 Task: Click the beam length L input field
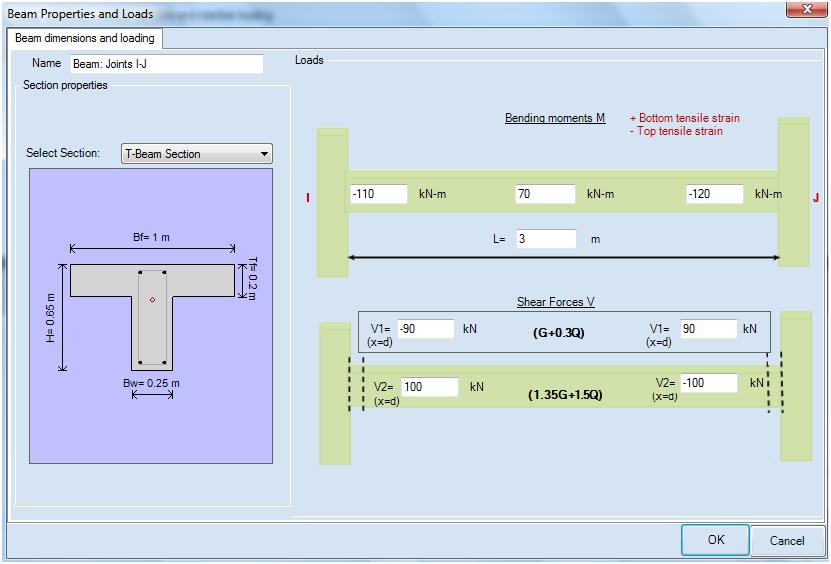click(x=546, y=239)
